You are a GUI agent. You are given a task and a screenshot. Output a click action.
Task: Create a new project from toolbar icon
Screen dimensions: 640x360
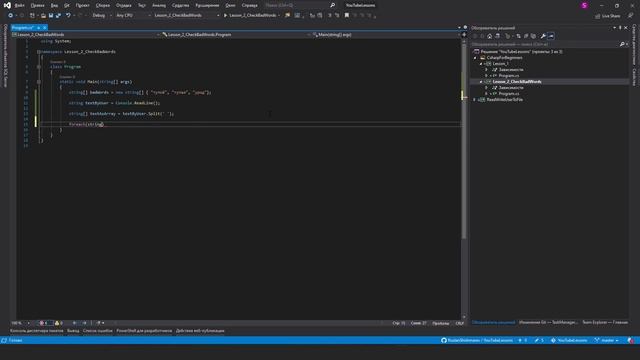pyautogui.click(x=32, y=16)
